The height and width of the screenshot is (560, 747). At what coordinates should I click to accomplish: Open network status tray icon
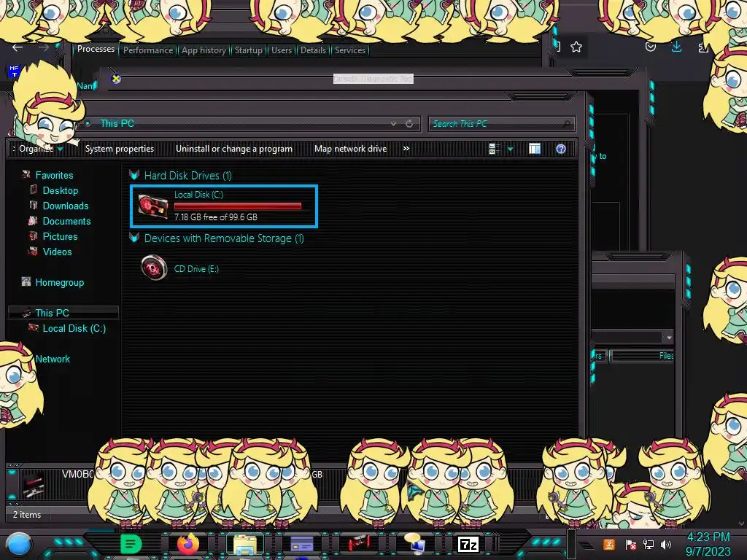(x=649, y=545)
